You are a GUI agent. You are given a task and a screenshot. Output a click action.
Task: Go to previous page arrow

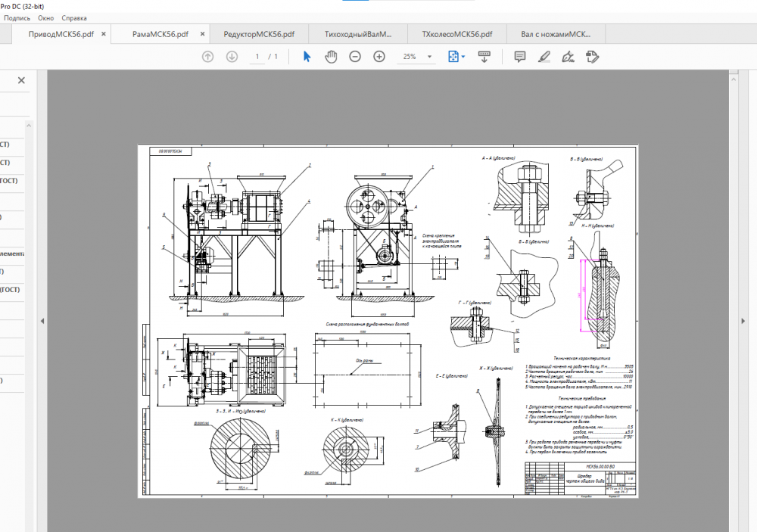tap(208, 57)
